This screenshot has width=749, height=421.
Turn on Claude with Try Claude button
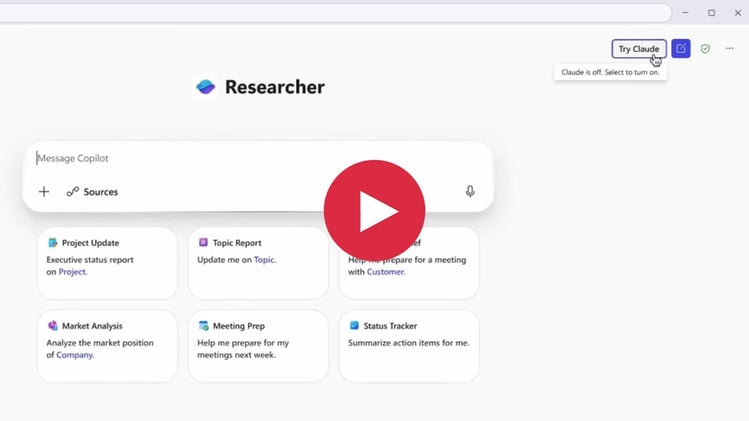coord(639,49)
